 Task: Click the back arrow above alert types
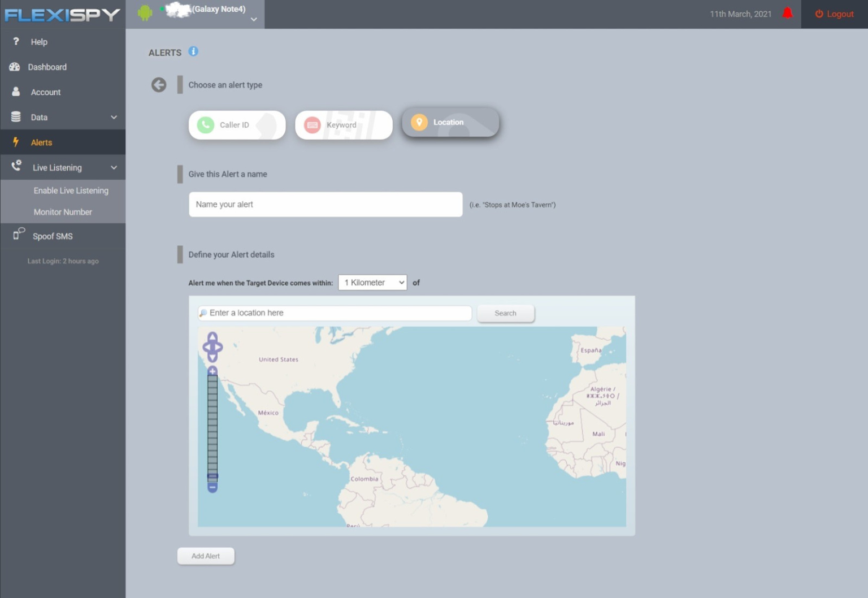[x=158, y=84]
